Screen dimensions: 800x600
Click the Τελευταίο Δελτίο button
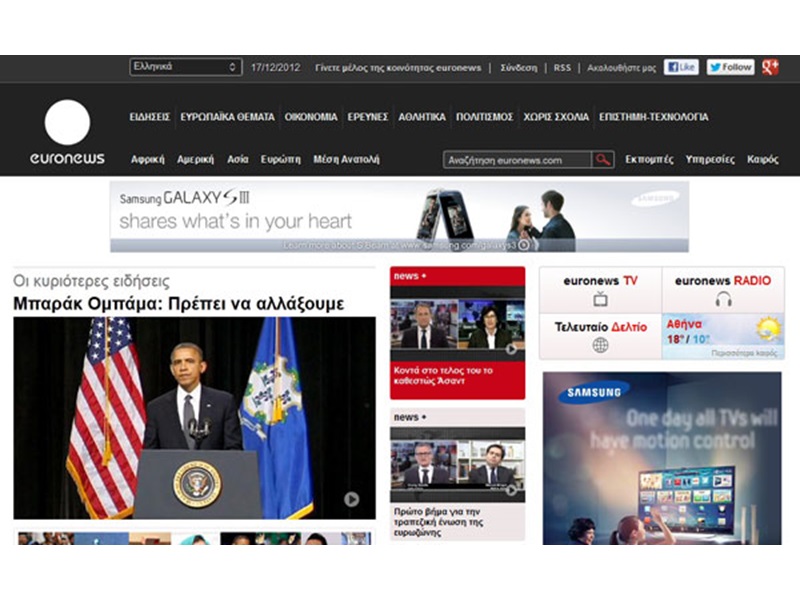pyautogui.click(x=601, y=336)
